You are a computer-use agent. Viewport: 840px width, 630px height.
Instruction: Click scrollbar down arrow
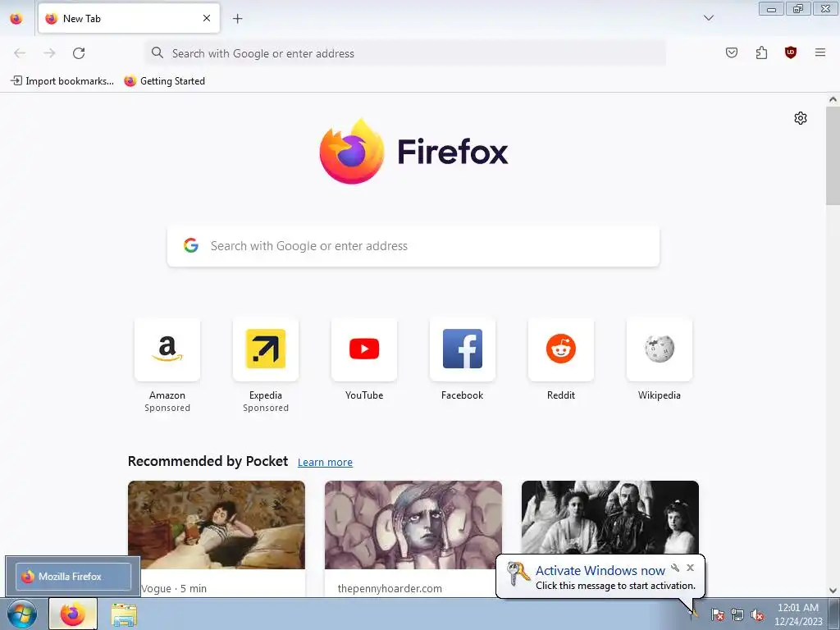pos(833,591)
